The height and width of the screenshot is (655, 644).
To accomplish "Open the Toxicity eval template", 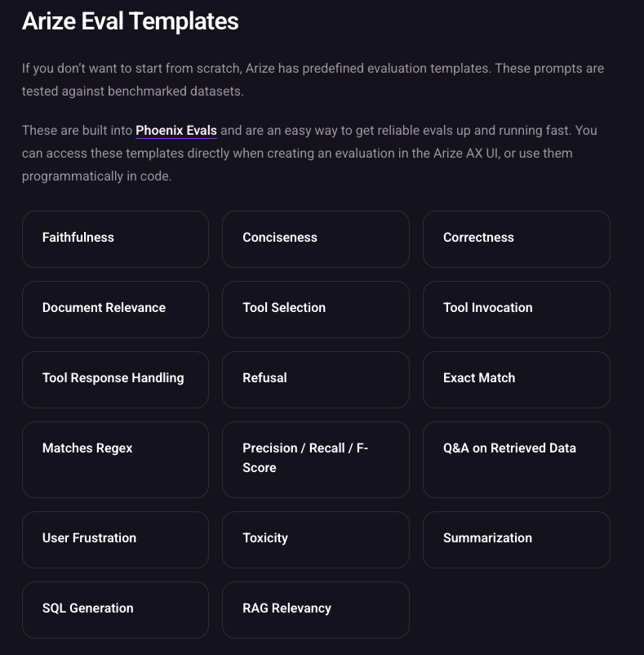I will pyautogui.click(x=315, y=539).
